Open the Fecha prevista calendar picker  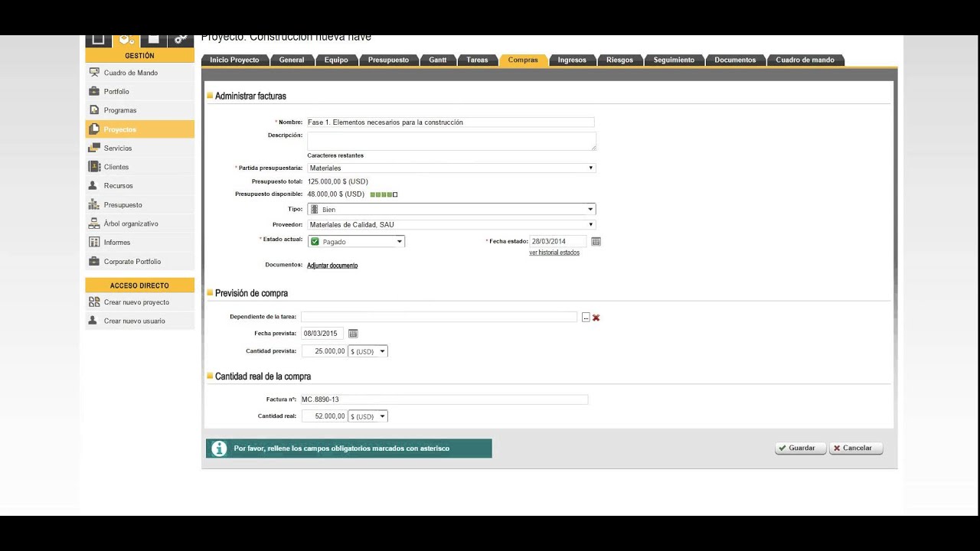tap(353, 334)
